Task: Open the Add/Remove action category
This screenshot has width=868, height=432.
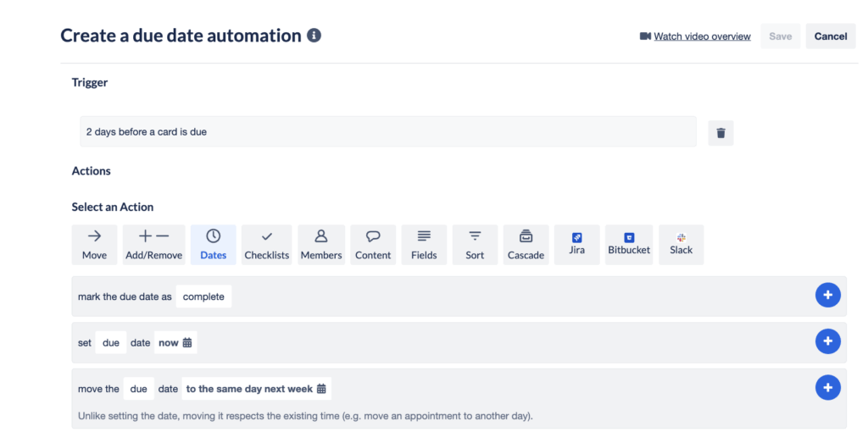Action: tap(153, 245)
